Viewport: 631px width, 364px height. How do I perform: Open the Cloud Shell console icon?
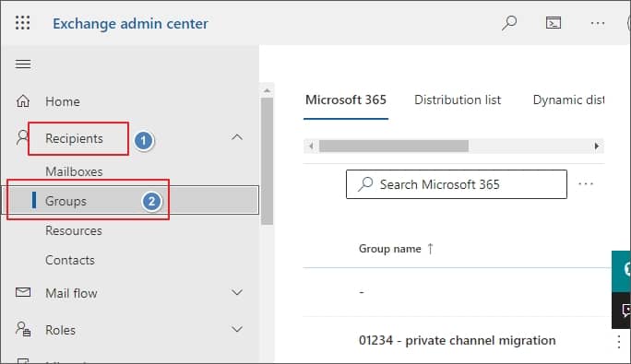[x=554, y=23]
